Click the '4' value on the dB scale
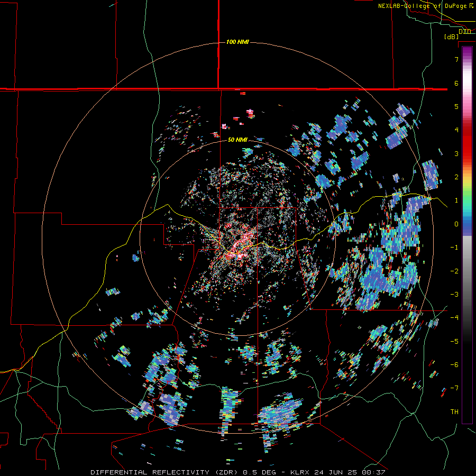 coord(456,130)
